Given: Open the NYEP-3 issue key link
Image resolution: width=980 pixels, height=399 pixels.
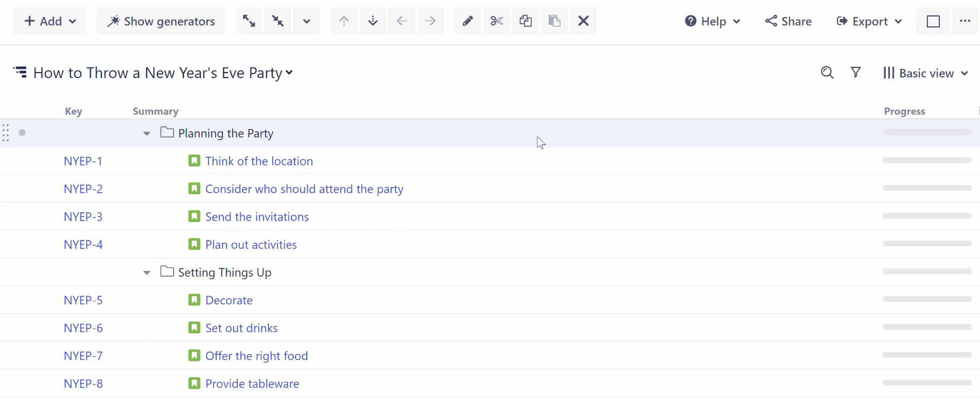Looking at the screenshot, I should point(83,217).
